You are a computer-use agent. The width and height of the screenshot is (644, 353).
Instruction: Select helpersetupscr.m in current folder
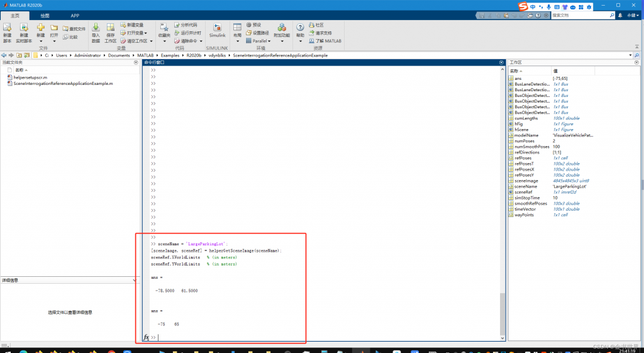(x=30, y=77)
